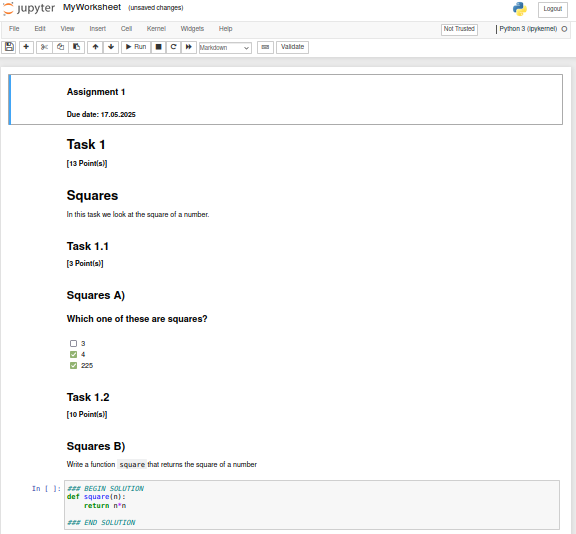Image resolution: width=576 pixels, height=534 pixels.
Task: Click the Squares heading
Action: [x=92, y=195]
